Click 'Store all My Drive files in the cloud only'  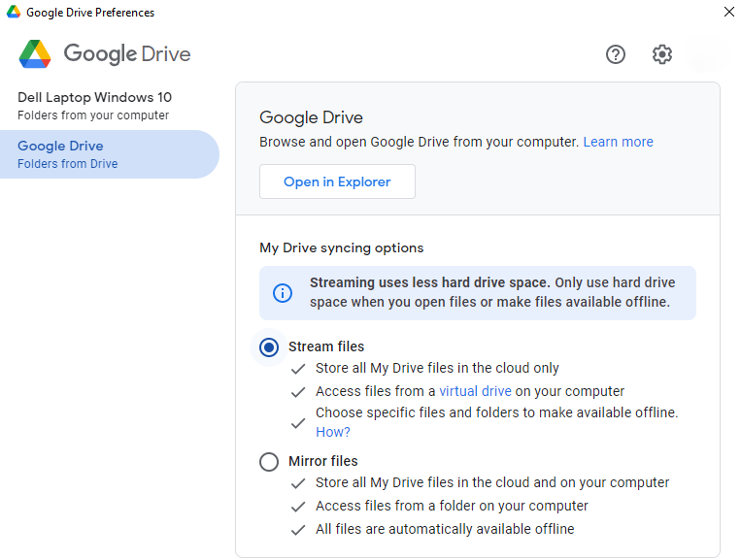(437, 368)
